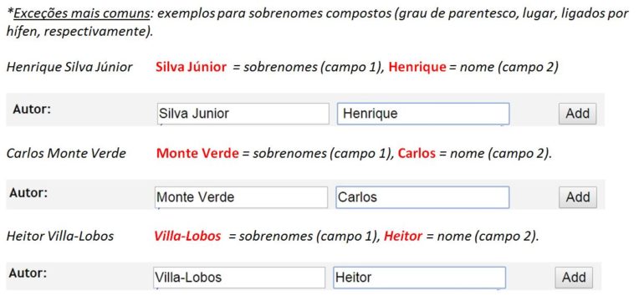
Task: Click Add button beside Heitor field
Action: tap(574, 278)
